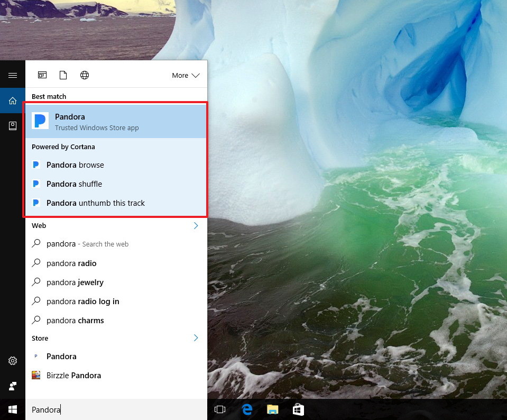The height and width of the screenshot is (420, 507).
Task: Open the Windows Store from the taskbar
Action: [x=298, y=409]
